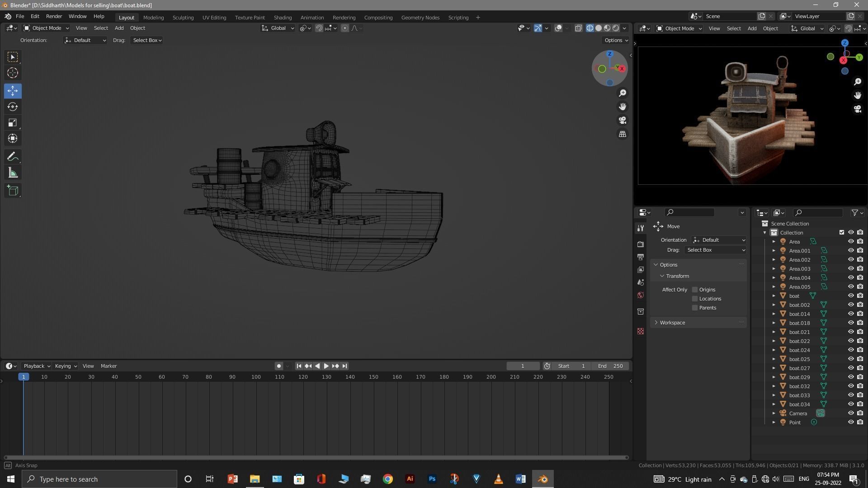The image size is (868, 488).
Task: Activate the Move tool in toolbar
Action: click(x=13, y=91)
